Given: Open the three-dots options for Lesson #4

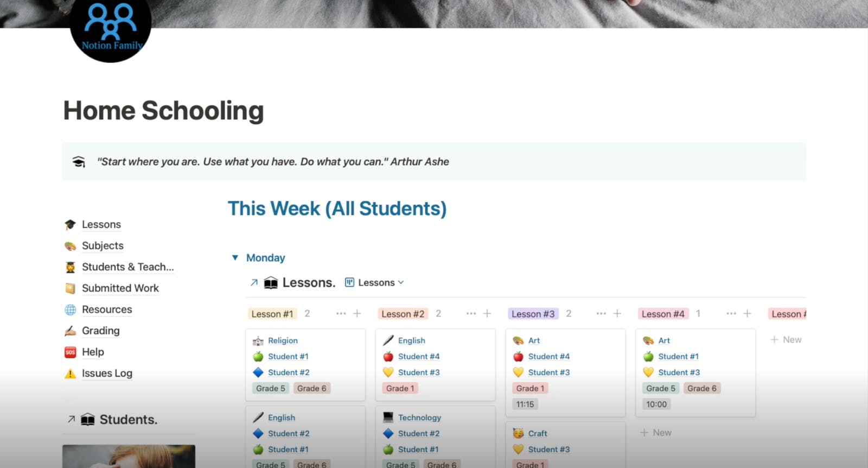Looking at the screenshot, I should (731, 314).
